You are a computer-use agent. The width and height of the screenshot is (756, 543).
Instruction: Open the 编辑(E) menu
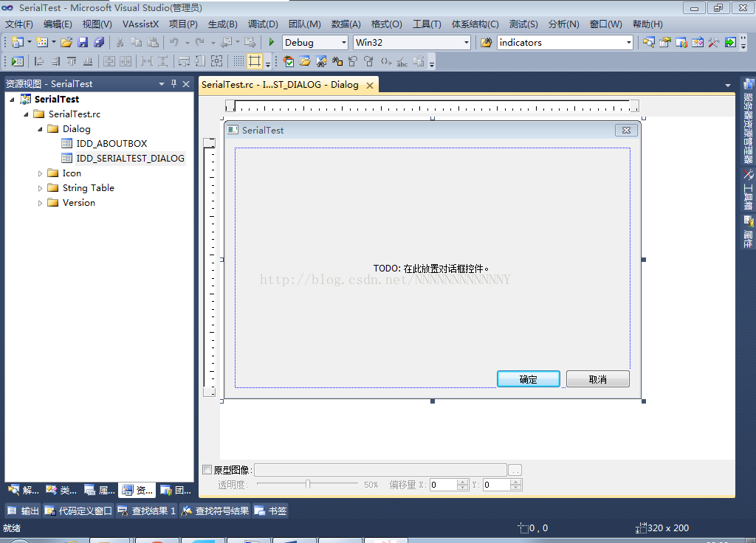point(58,24)
